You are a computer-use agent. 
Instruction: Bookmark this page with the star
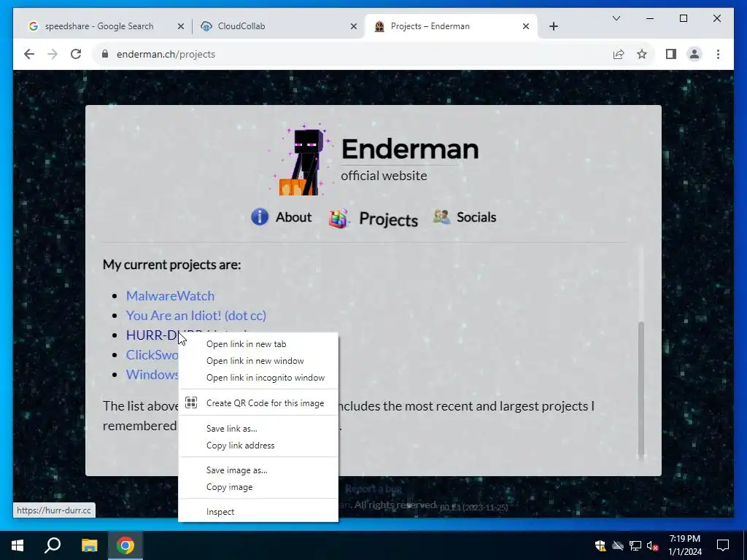pos(642,54)
